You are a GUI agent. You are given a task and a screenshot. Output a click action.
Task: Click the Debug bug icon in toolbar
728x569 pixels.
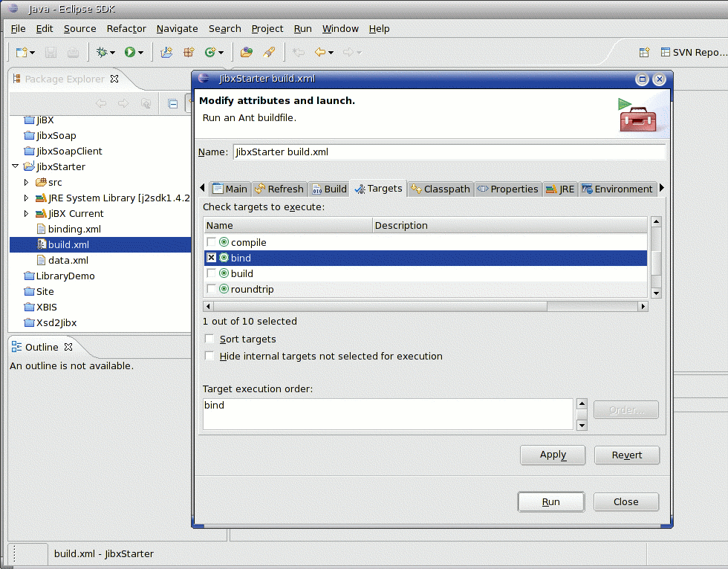coord(102,52)
